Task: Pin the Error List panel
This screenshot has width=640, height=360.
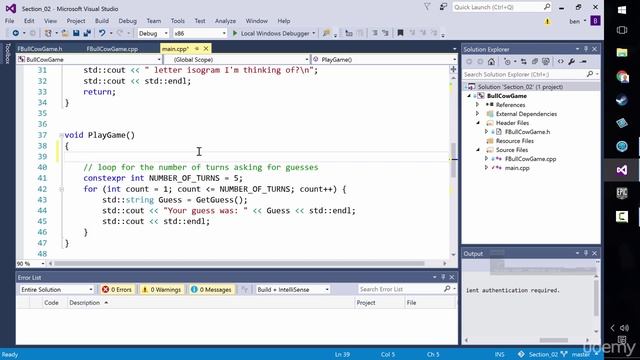Action: 443,277
